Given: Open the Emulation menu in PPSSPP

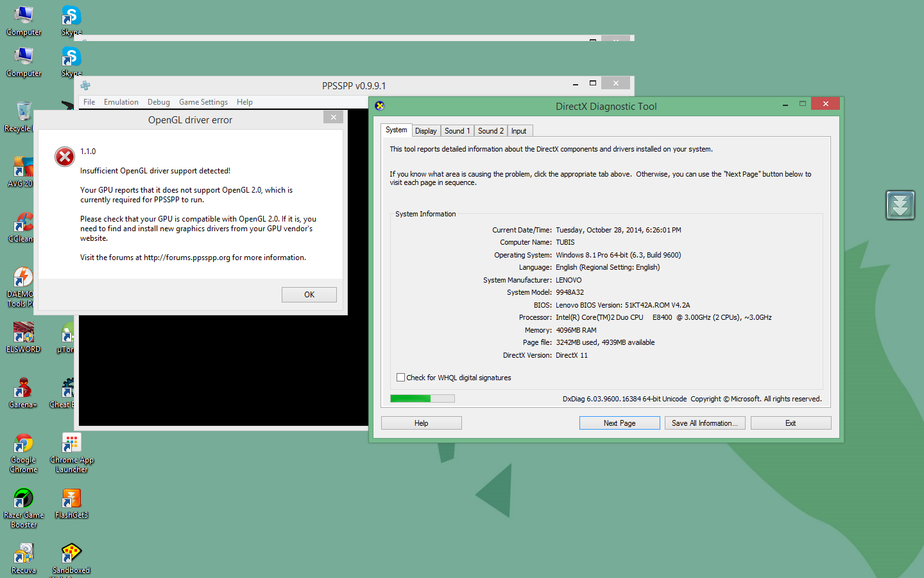Looking at the screenshot, I should coord(121,102).
